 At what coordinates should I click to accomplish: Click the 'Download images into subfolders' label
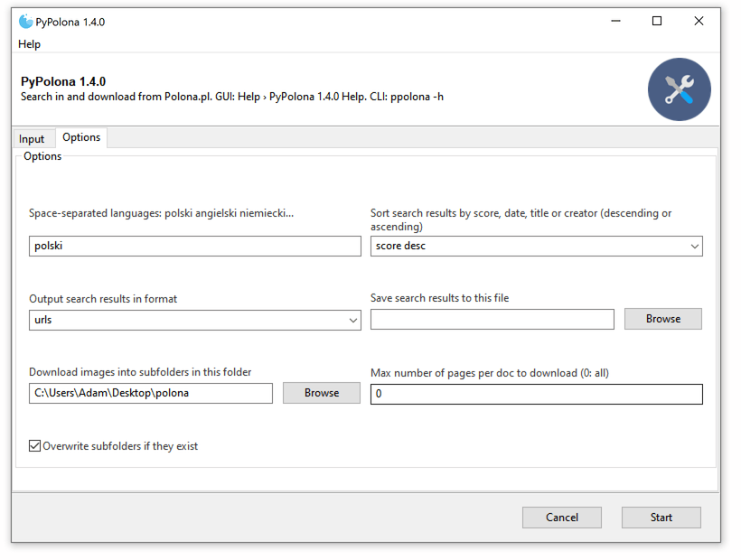(x=140, y=372)
